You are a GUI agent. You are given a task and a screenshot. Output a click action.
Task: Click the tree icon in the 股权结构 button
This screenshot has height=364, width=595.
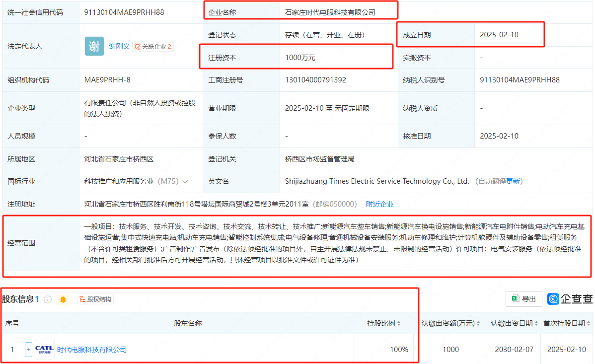coord(82,299)
